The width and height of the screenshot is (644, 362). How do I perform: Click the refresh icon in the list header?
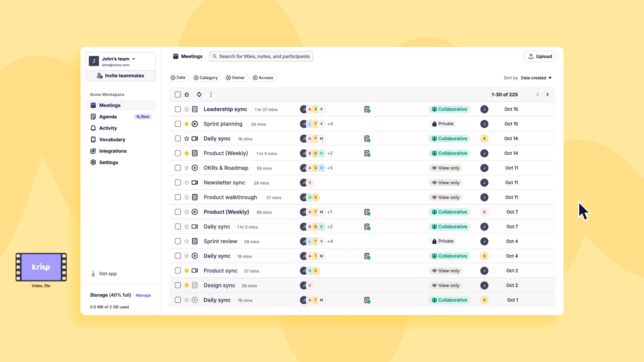click(199, 95)
